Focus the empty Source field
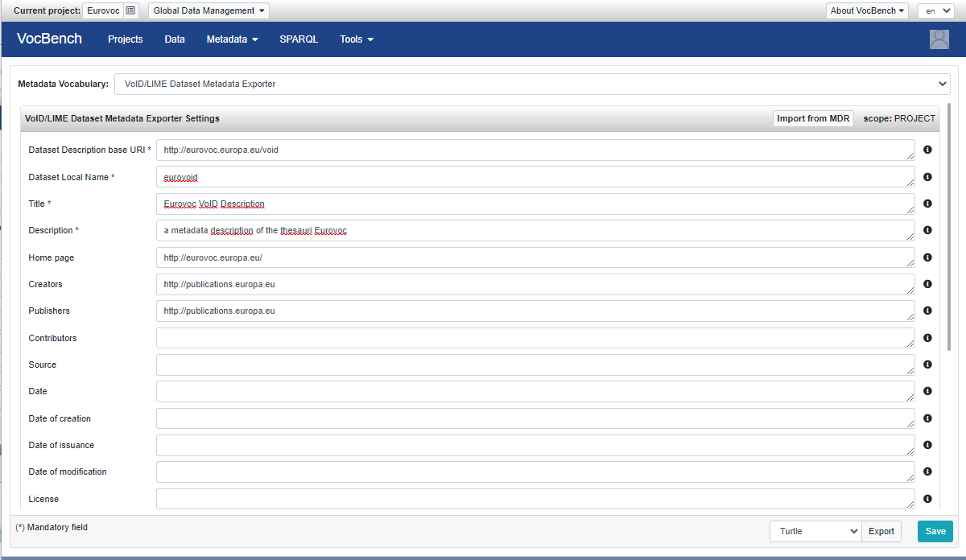The image size is (966, 560). click(535, 364)
